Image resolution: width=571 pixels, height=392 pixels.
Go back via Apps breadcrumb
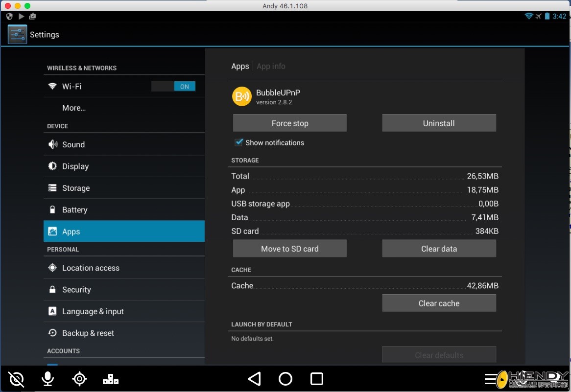[x=240, y=66]
